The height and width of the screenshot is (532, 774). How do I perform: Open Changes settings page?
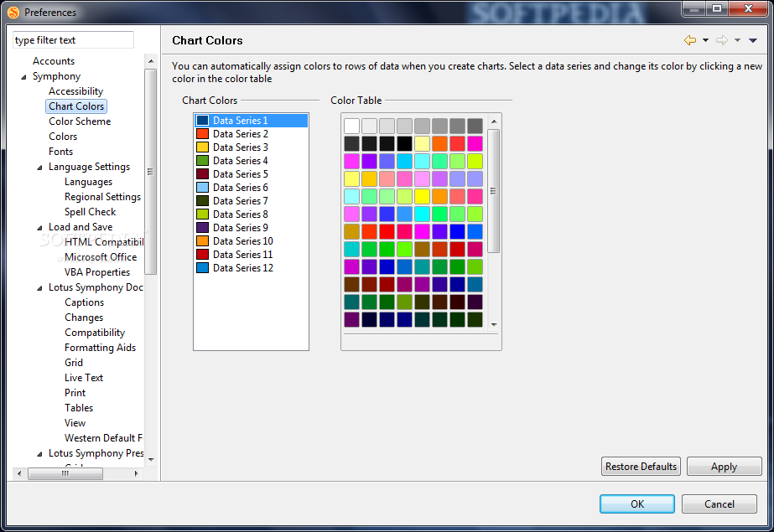click(84, 318)
